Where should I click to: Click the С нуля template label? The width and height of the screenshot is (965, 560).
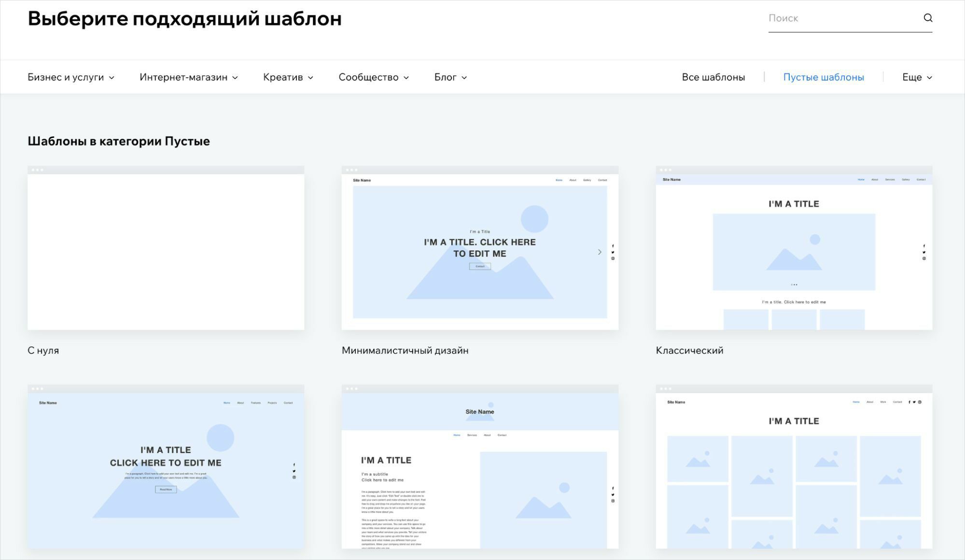(x=43, y=351)
